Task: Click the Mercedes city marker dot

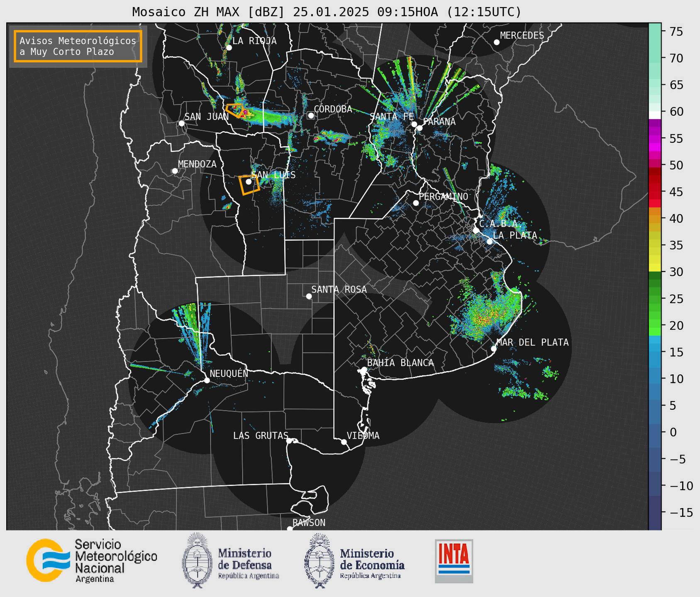Action: click(497, 42)
